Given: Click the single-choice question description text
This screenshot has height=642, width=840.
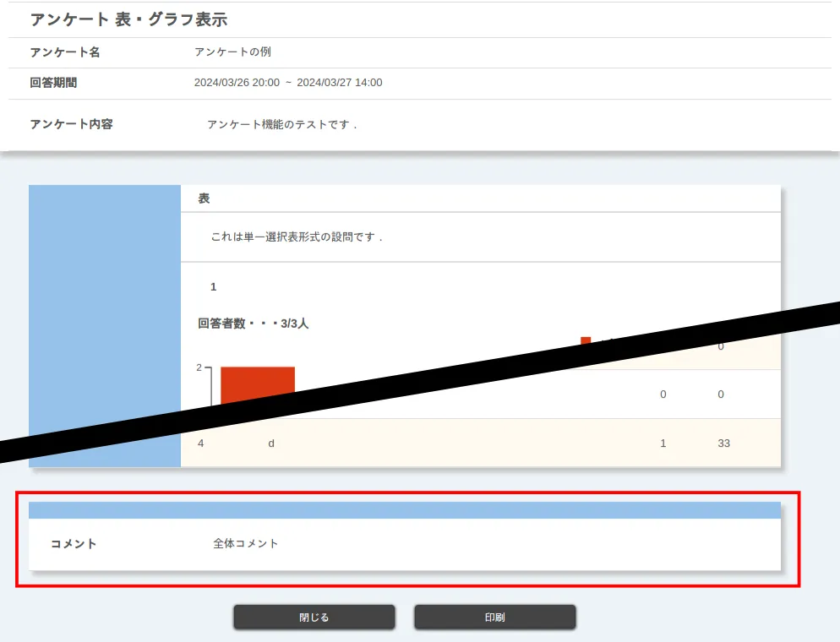Looking at the screenshot, I should pos(297,237).
